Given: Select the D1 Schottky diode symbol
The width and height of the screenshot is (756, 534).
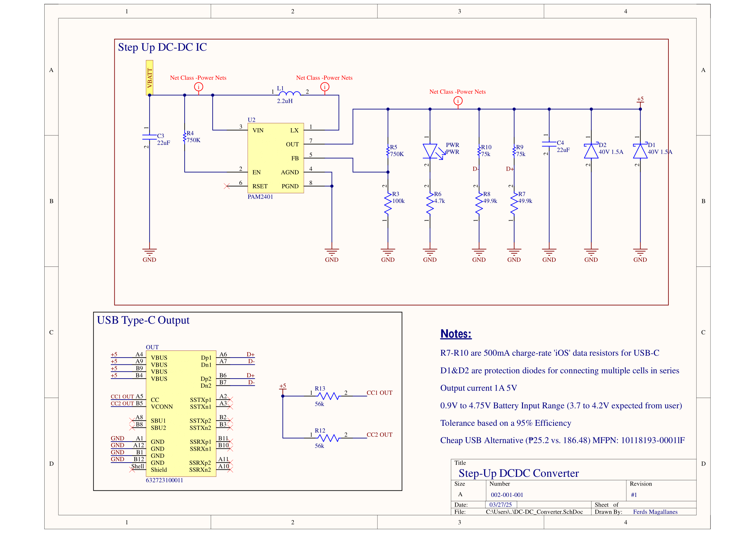Looking at the screenshot, I should [x=640, y=152].
